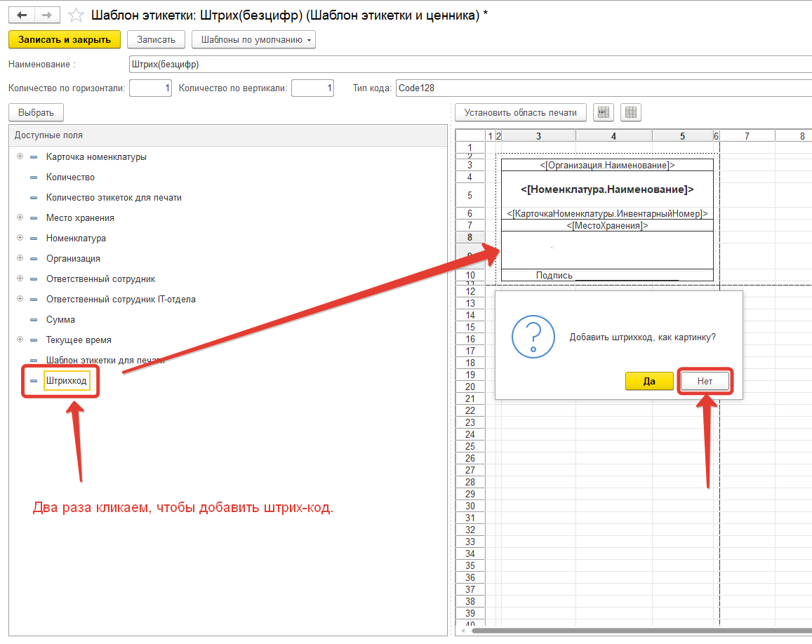
Task: Expand the Организация field node
Action: 20,259
